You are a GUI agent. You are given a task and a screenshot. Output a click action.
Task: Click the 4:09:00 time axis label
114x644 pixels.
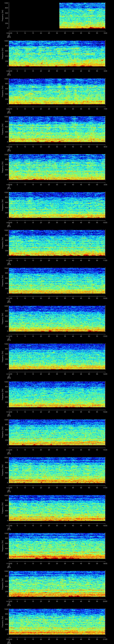coord(9,223)
